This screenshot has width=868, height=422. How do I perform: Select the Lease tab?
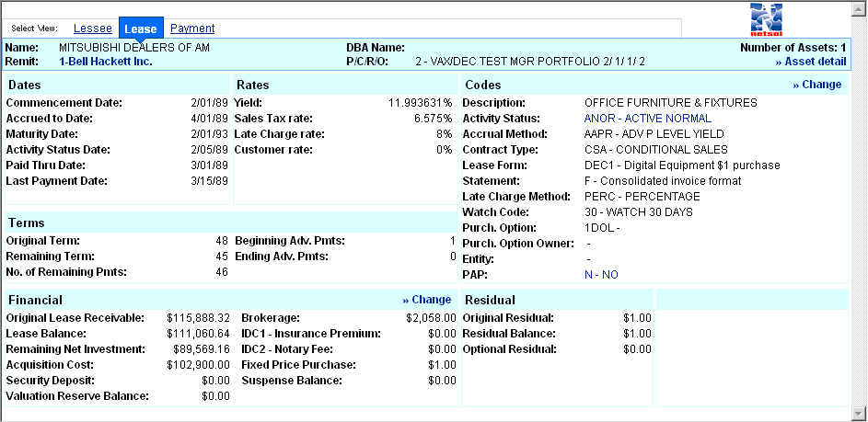pos(141,29)
